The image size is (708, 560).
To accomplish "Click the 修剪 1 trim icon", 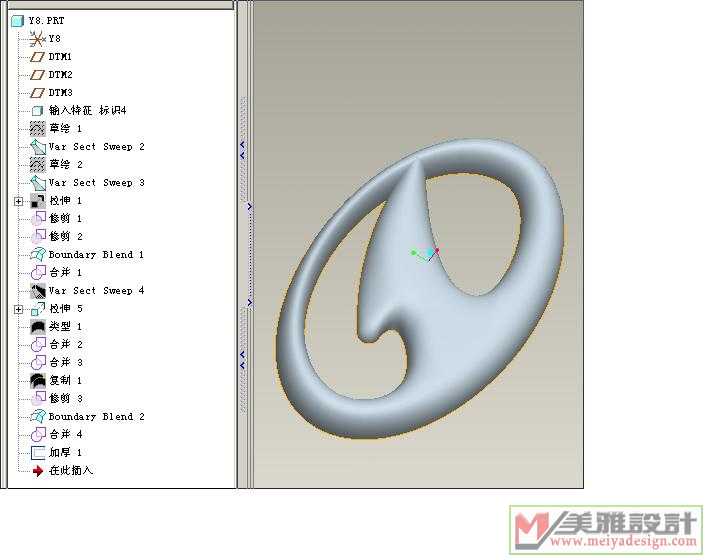I will pyautogui.click(x=38, y=219).
